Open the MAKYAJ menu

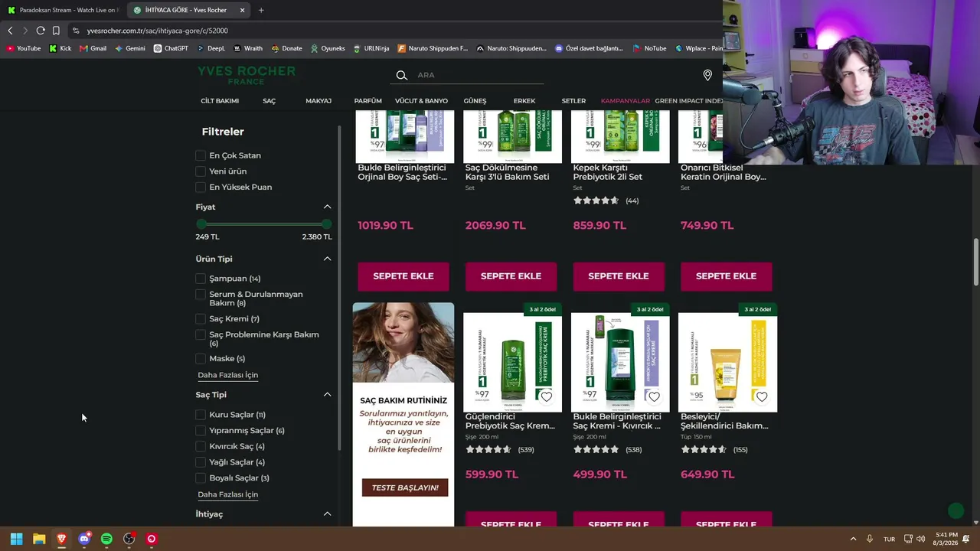318,101
